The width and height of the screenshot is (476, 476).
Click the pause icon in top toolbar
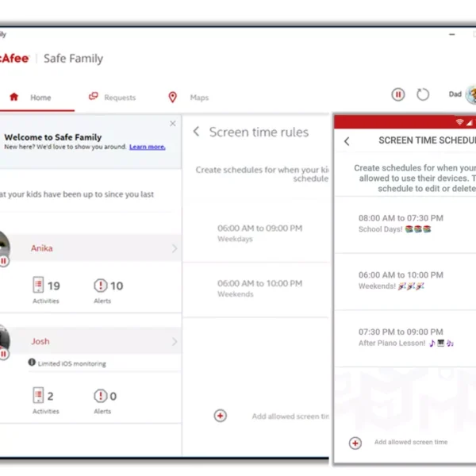click(x=397, y=95)
